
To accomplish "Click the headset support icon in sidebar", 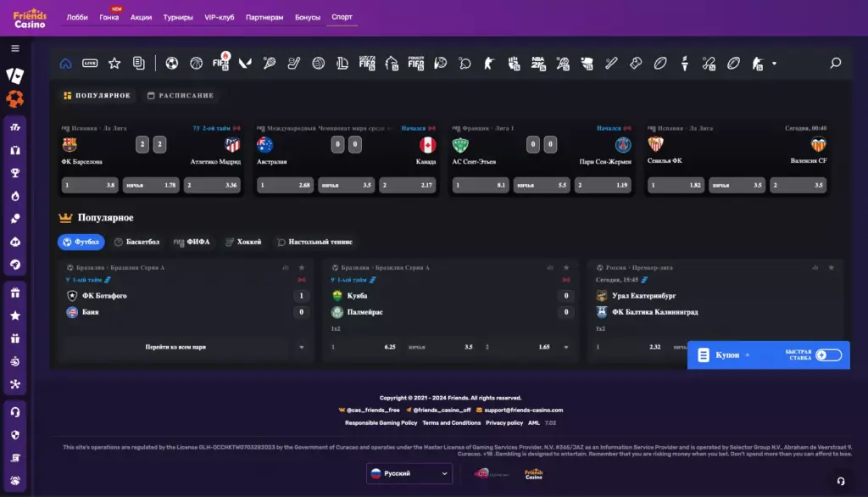I will 15,411.
